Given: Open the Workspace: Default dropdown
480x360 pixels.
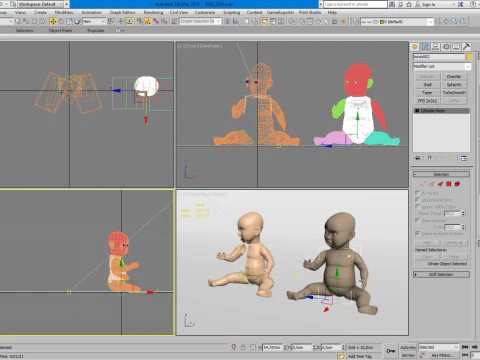Looking at the screenshot, I should 42,4.
